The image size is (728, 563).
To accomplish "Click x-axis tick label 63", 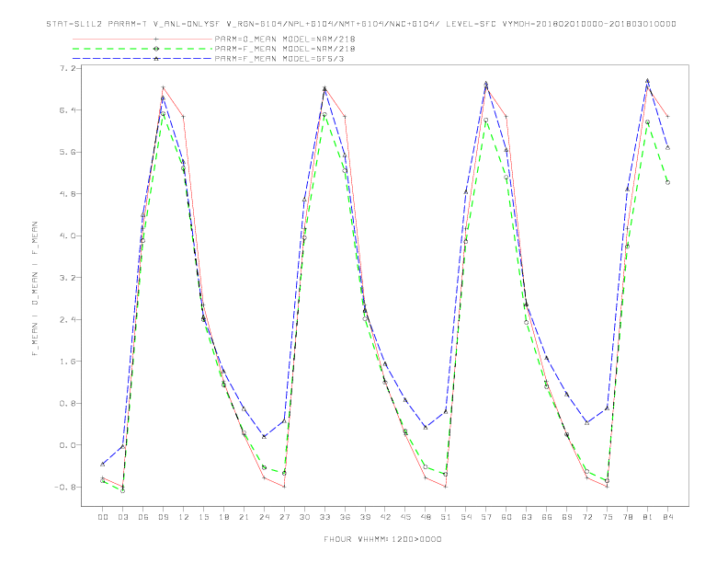I will [527, 517].
